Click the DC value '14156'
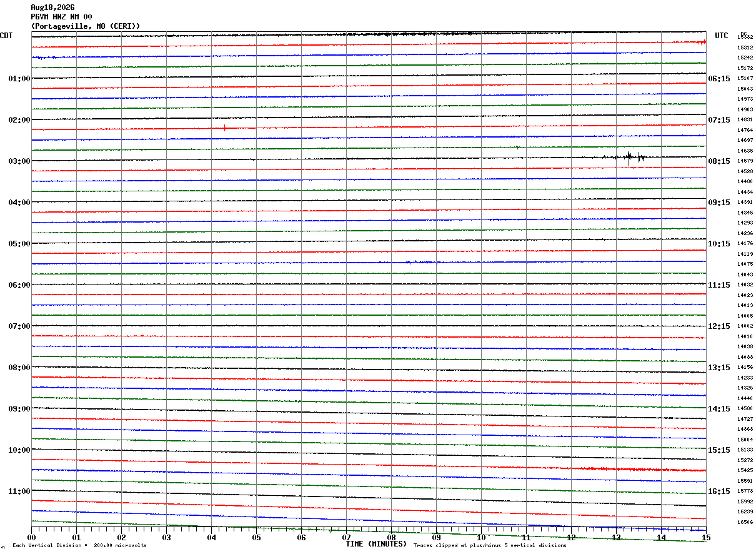Viewport: 756px width, 554px height. (745, 368)
